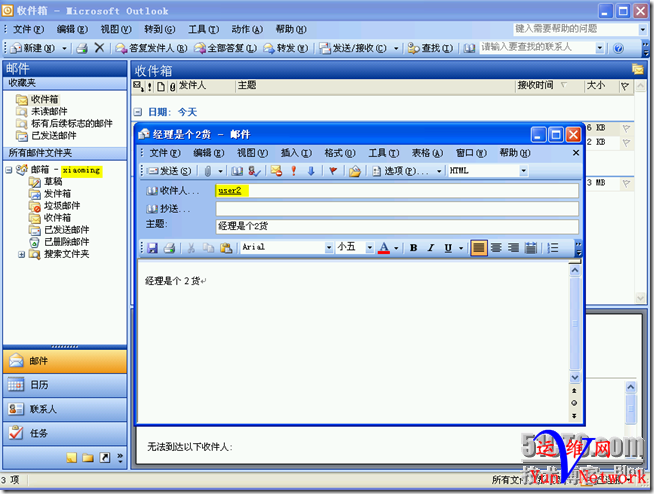Open 动作 menu in Outlook main window
The width and height of the screenshot is (654, 494).
[x=247, y=29]
